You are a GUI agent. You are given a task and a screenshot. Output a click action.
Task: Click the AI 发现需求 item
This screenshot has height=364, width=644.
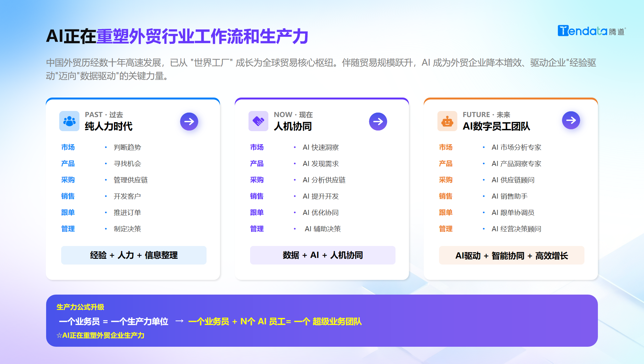pos(321,163)
